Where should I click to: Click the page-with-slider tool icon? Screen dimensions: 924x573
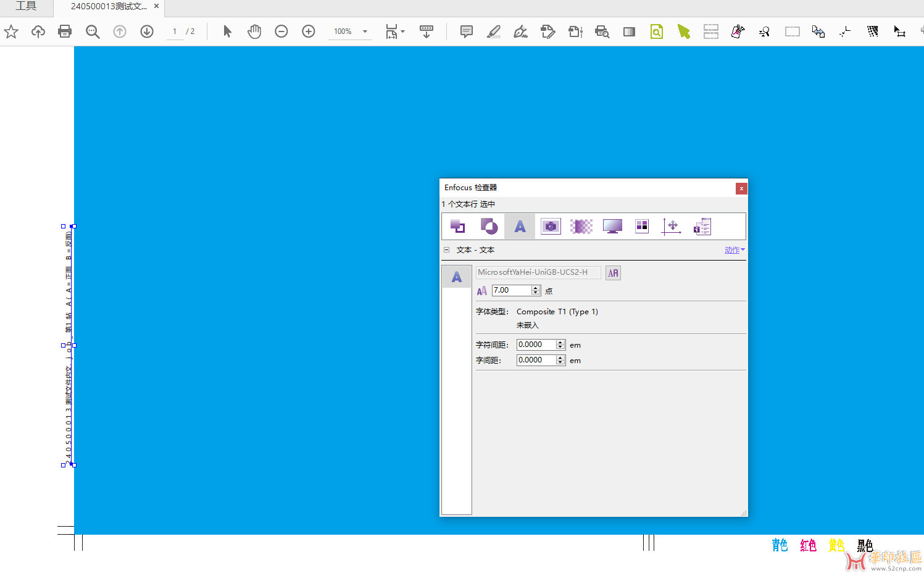[575, 31]
